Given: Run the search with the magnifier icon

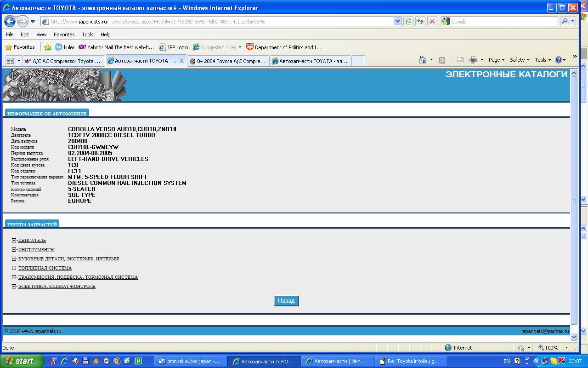Looking at the screenshot, I should pos(564,21).
